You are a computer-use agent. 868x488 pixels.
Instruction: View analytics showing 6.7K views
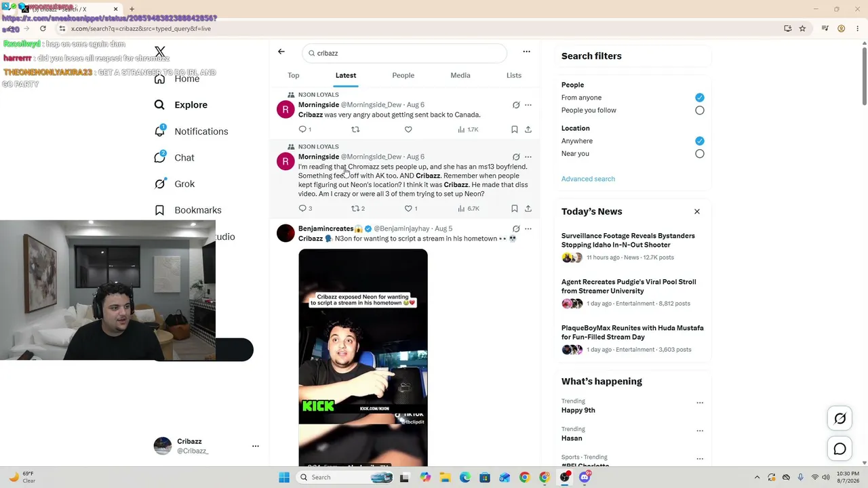(x=468, y=209)
